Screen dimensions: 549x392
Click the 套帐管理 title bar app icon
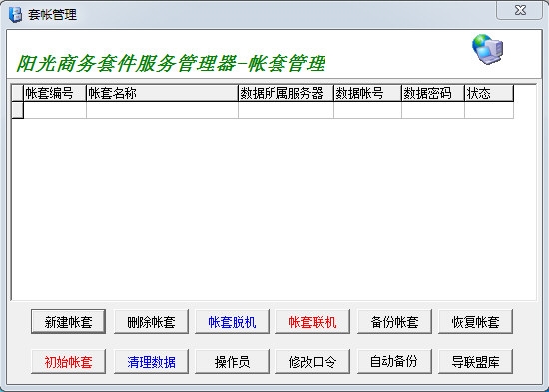tap(15, 14)
